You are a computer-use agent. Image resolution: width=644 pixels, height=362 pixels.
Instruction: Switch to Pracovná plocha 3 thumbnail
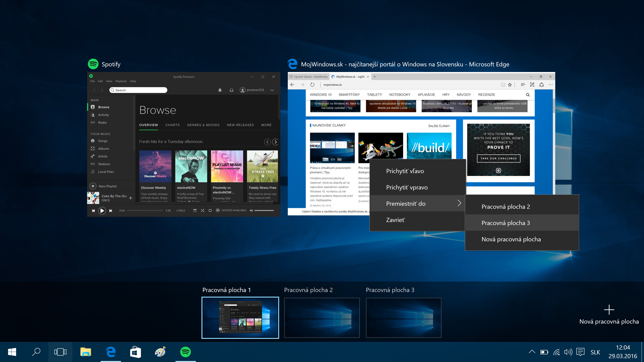[x=404, y=318]
